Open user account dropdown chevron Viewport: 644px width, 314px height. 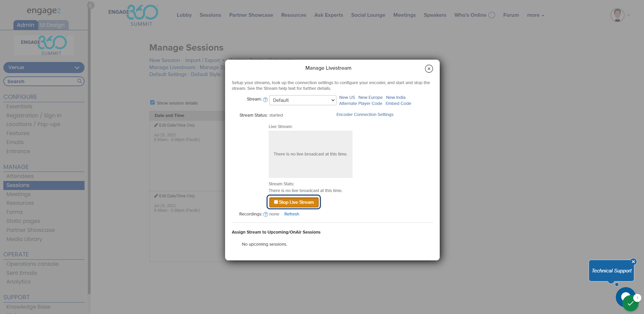[x=629, y=15]
